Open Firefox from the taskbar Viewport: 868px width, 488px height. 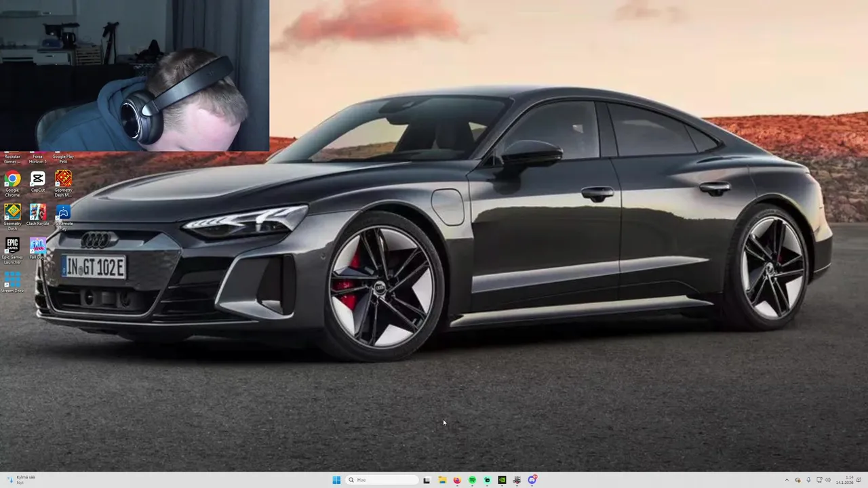(x=457, y=480)
